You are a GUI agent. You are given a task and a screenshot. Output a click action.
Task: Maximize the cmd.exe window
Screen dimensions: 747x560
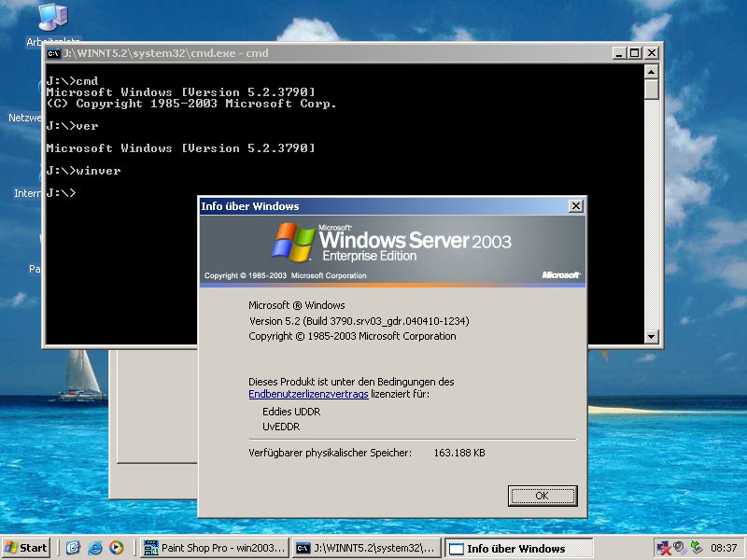click(x=634, y=53)
